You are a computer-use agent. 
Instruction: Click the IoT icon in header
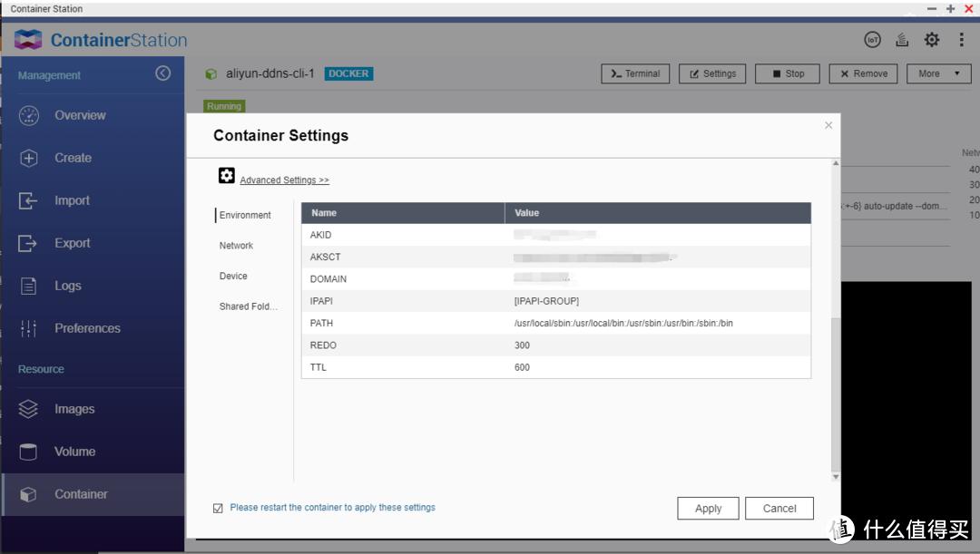point(872,40)
